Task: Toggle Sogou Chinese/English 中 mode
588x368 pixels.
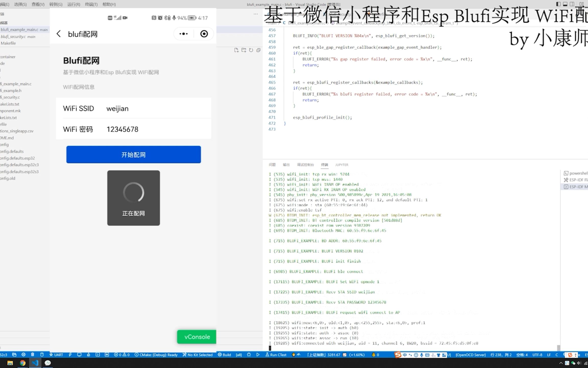Action: point(405,355)
